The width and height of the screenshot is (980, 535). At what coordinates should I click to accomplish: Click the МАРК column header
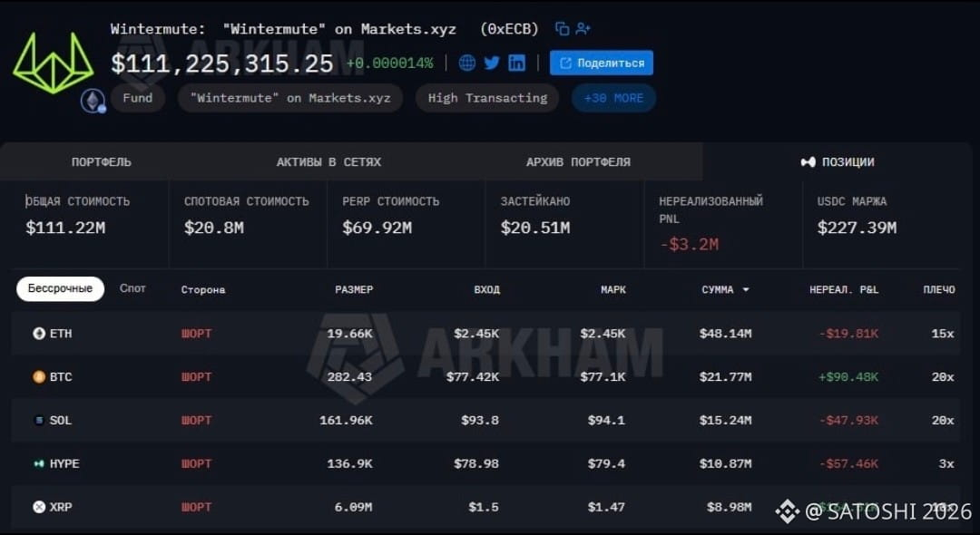pos(613,289)
